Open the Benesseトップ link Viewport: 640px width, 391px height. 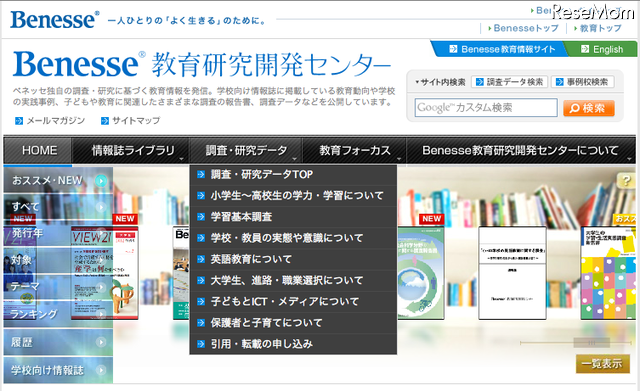pyautogui.click(x=525, y=28)
